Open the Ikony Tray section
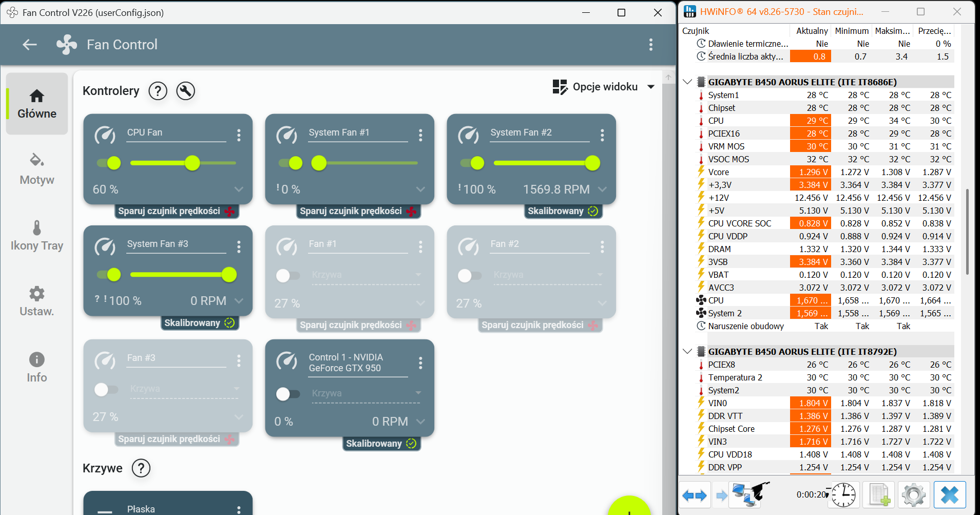This screenshot has height=515, width=980. point(36,235)
